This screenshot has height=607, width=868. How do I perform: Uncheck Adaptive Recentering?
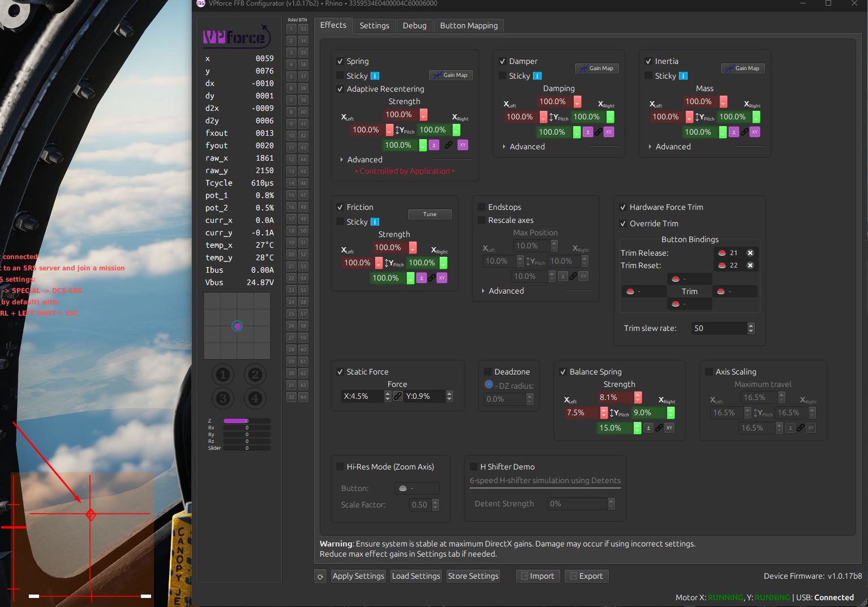click(340, 89)
